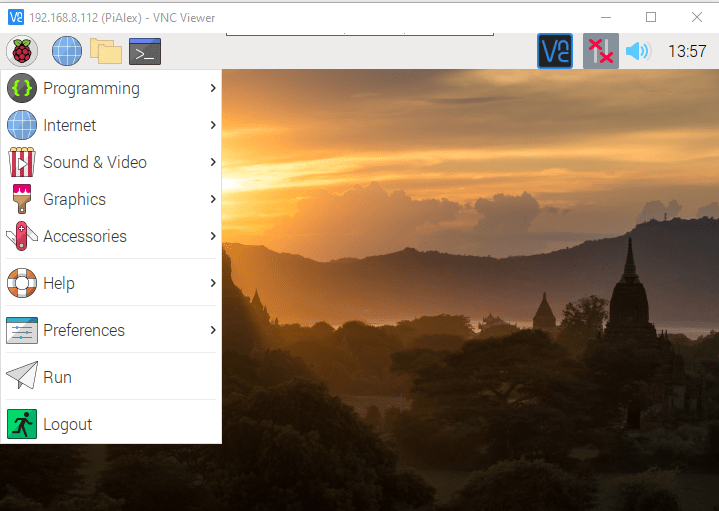Expand the Sound & Video arrow chevron

[x=213, y=162]
